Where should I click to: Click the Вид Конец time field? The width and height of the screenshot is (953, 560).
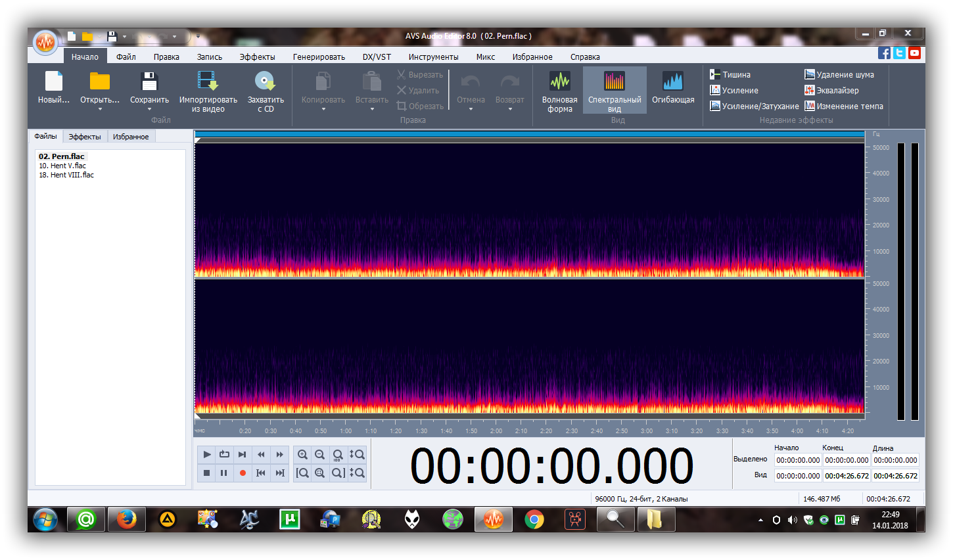pyautogui.click(x=847, y=476)
